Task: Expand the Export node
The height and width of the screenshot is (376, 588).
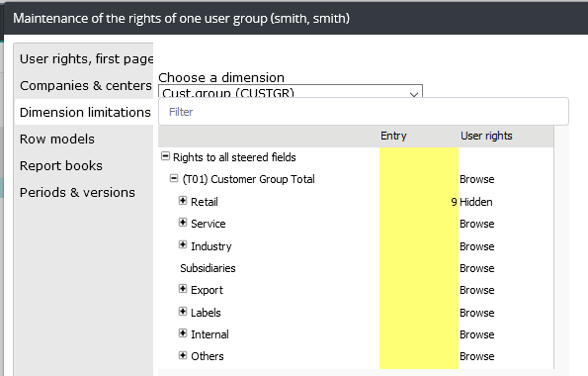Action: click(183, 289)
